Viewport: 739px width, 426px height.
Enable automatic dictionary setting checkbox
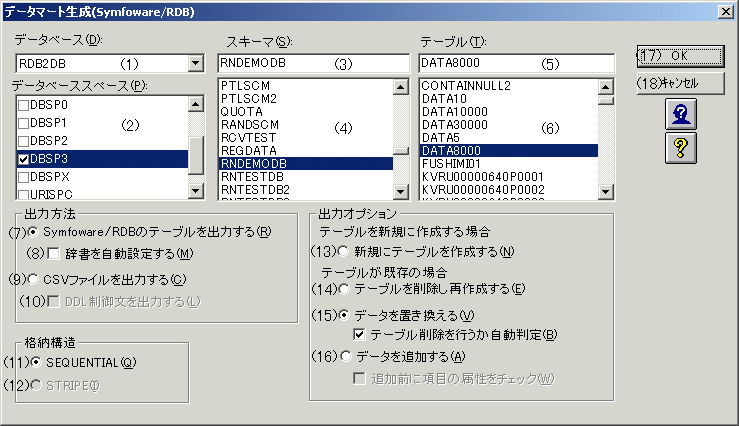click(54, 252)
